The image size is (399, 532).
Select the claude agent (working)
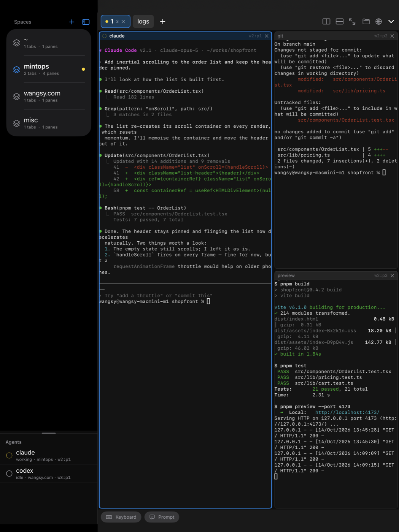pyautogui.click(x=49, y=455)
